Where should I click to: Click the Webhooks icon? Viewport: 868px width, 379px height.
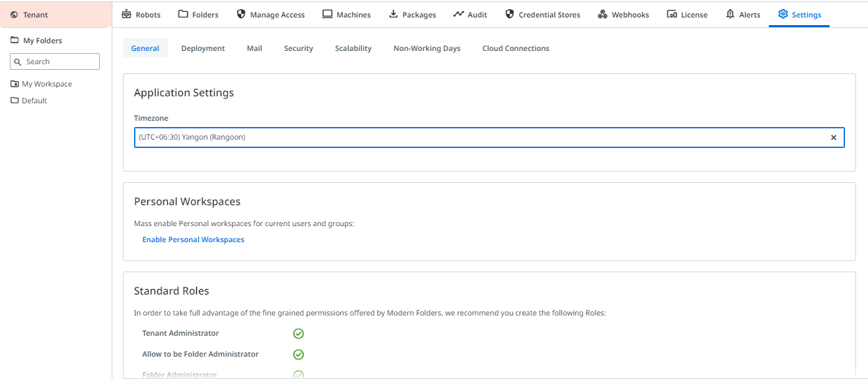click(603, 14)
